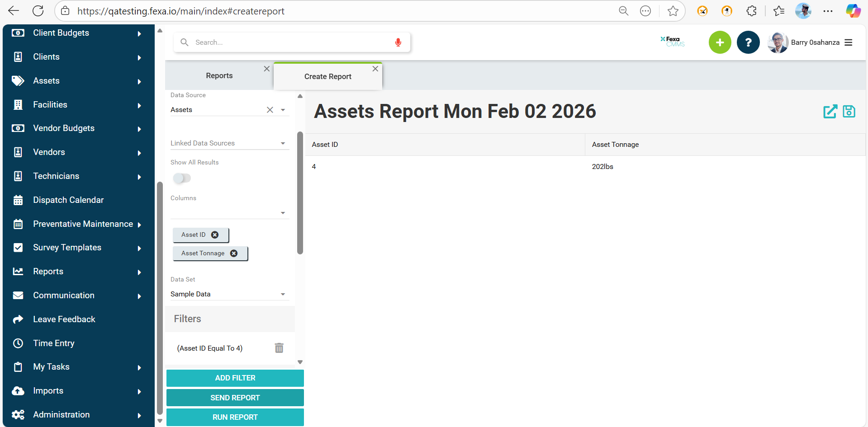Switch to the Reports tab
This screenshot has height=427, width=868.
(x=219, y=76)
